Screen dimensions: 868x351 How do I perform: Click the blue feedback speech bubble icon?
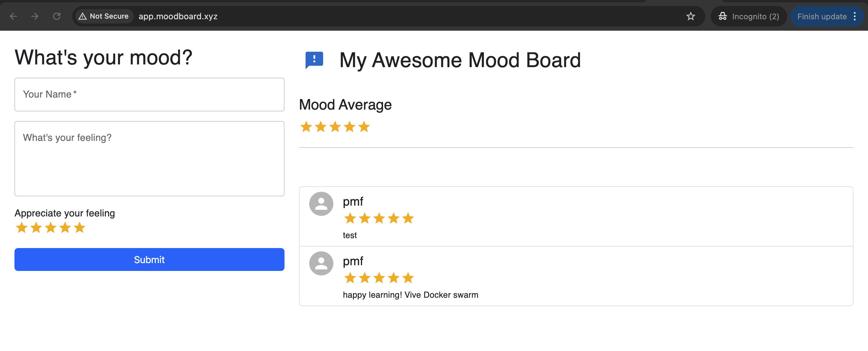(x=314, y=60)
